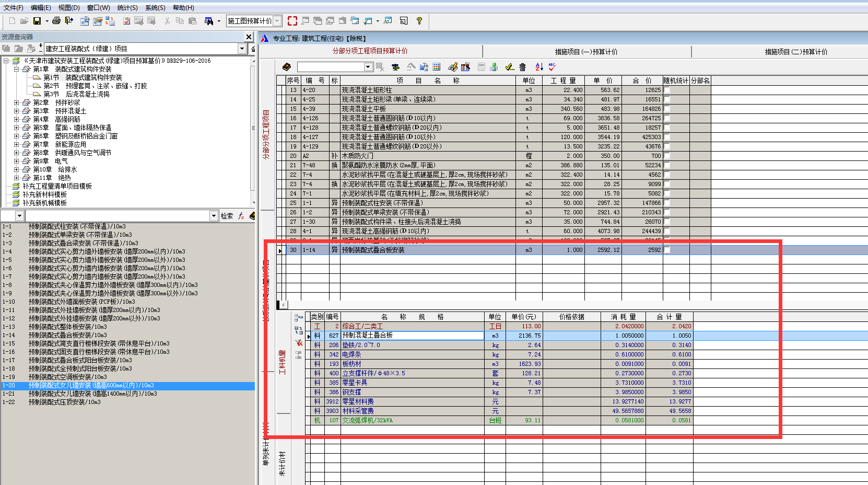Click the binoculars find icon

(x=209, y=21)
